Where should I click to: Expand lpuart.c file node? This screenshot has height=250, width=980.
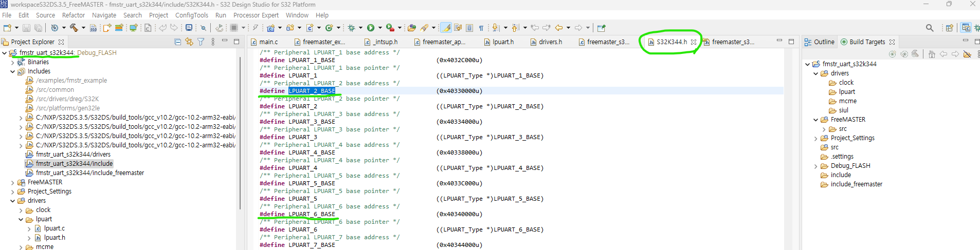pos(29,228)
